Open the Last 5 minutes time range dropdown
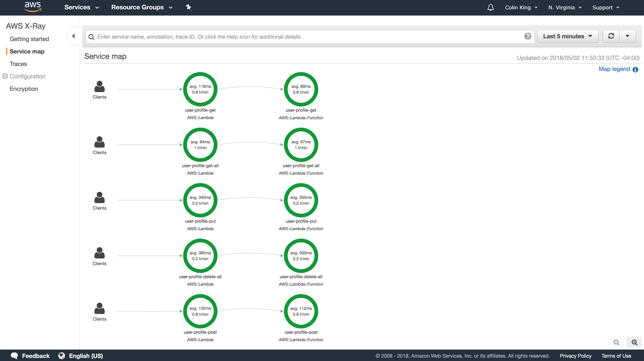644x361 pixels. click(567, 37)
